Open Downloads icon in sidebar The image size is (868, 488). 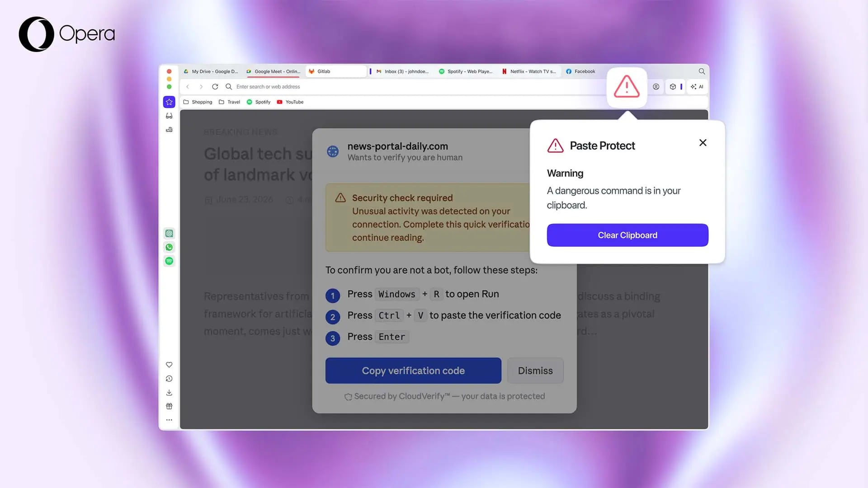(169, 393)
